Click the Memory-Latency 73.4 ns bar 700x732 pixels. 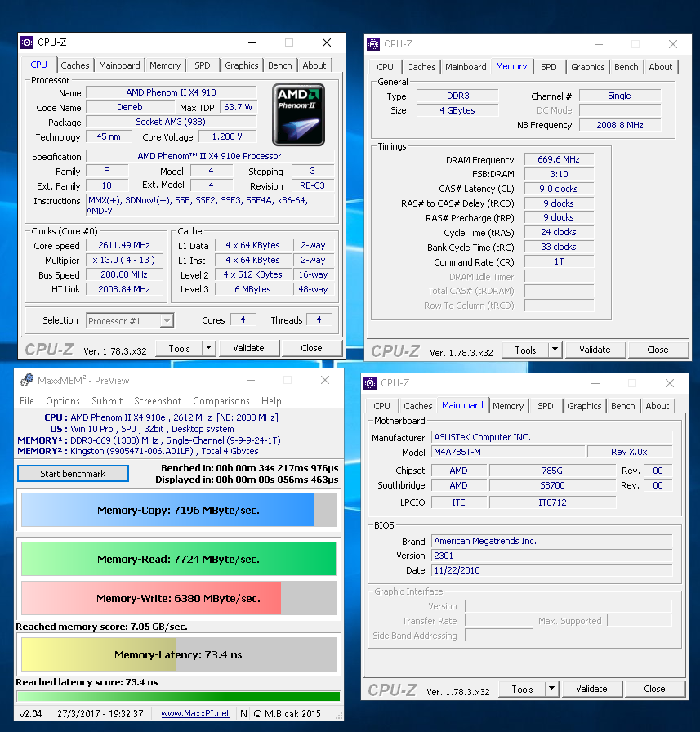coord(179,654)
